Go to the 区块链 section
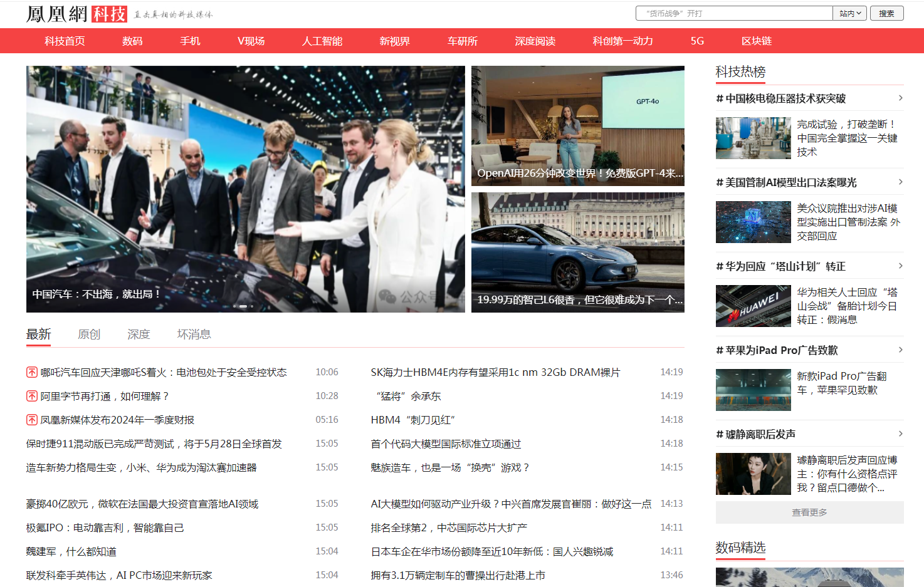This screenshot has height=587, width=924. pyautogui.click(x=757, y=41)
